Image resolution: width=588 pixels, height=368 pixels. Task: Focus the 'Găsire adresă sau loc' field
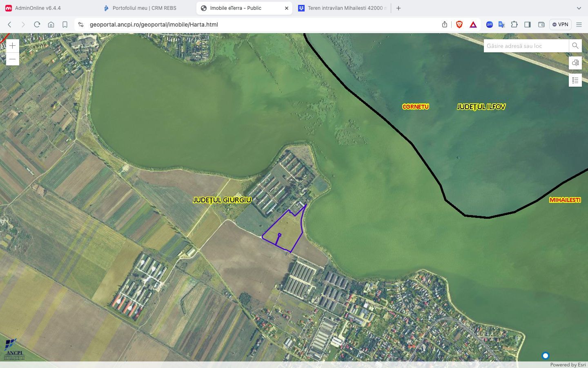(526, 46)
